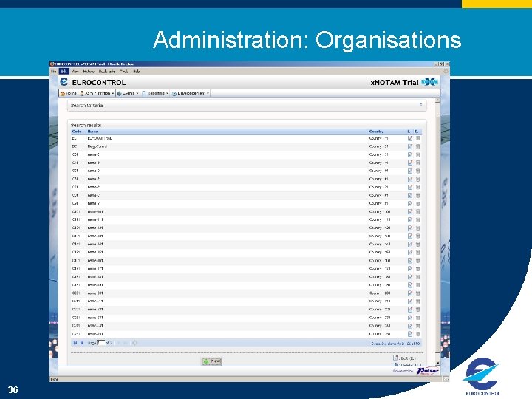Open the File menu in Firefox

[x=54, y=72]
